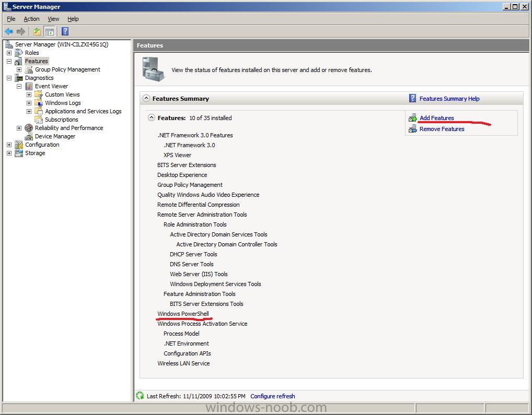Screen dimensions: 532x415
Task: Collapse the Features installed list chevron
Action: 152,117
